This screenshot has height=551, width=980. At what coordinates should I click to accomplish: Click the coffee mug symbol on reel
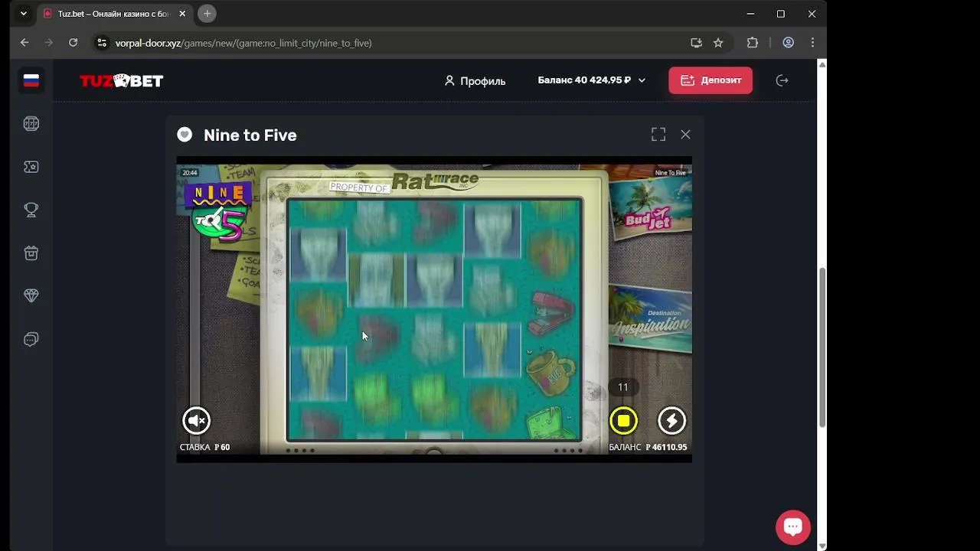coord(551,372)
